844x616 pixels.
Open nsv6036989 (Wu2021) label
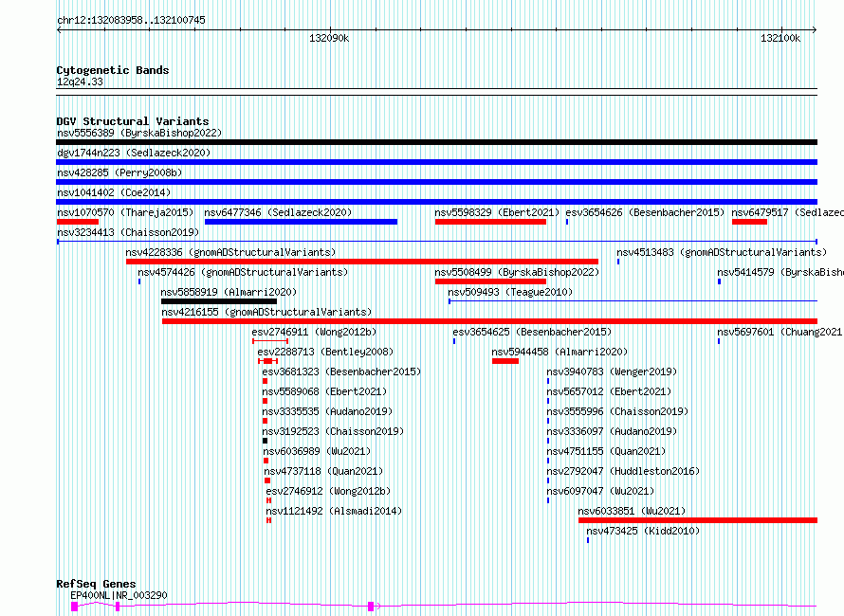pyautogui.click(x=317, y=451)
